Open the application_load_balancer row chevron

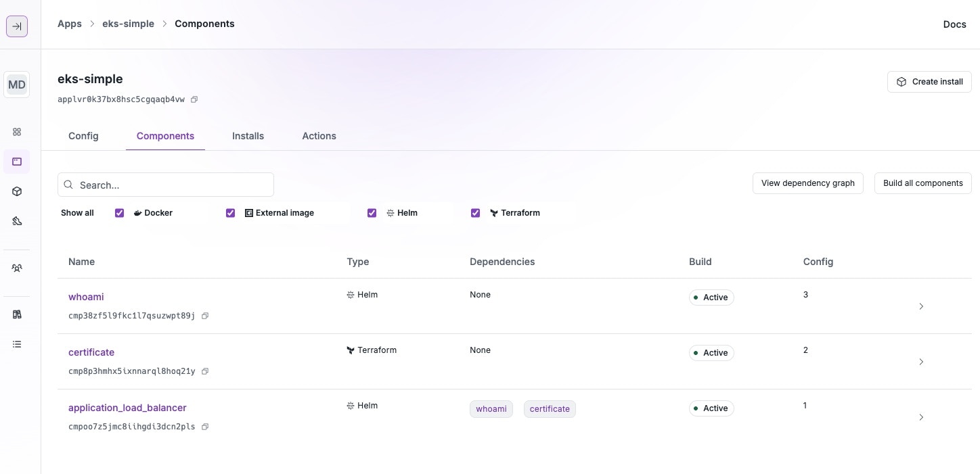pyautogui.click(x=921, y=417)
